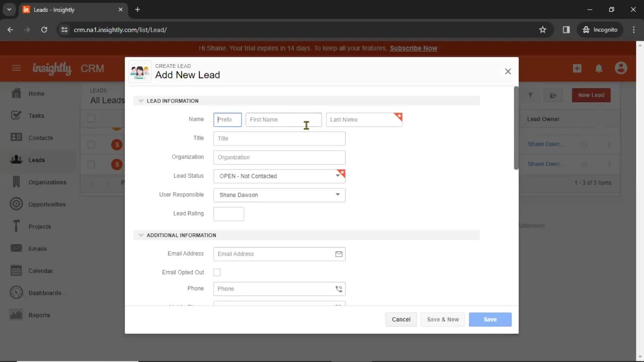
Task: Navigate to Contacts in sidebar
Action: click(x=40, y=137)
